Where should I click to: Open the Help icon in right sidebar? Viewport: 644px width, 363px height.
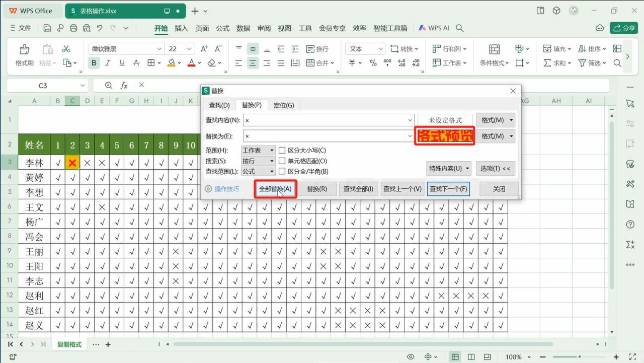(x=630, y=224)
